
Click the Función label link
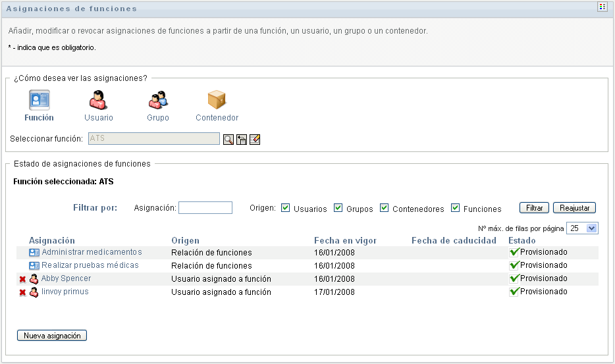click(39, 118)
